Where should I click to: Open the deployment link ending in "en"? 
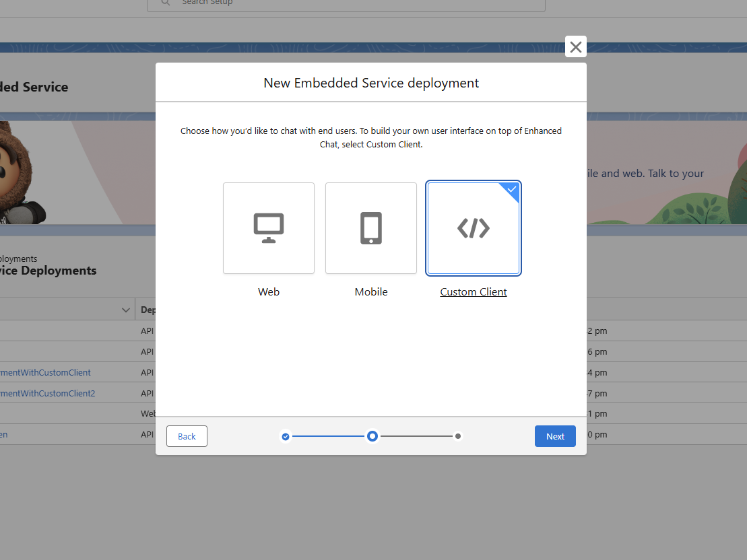[x=4, y=434]
